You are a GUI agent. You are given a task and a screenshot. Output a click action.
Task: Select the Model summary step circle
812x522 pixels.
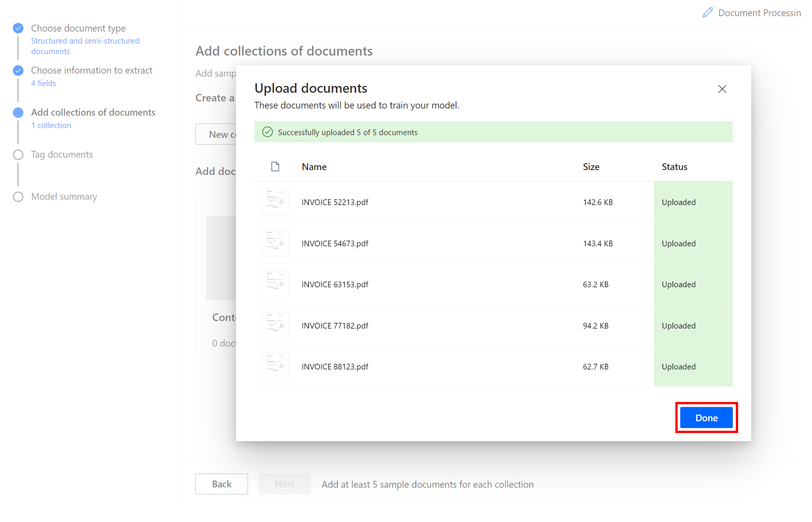[x=18, y=197]
